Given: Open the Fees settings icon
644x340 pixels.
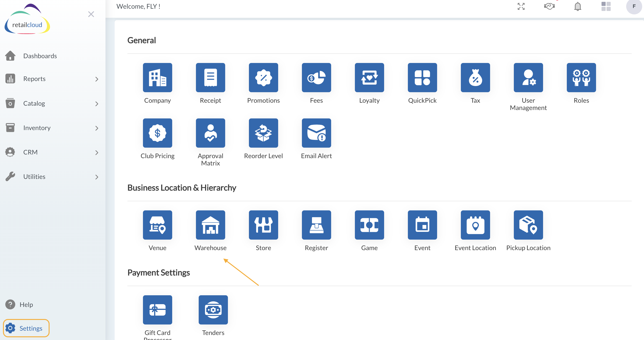Looking at the screenshot, I should coord(317,77).
